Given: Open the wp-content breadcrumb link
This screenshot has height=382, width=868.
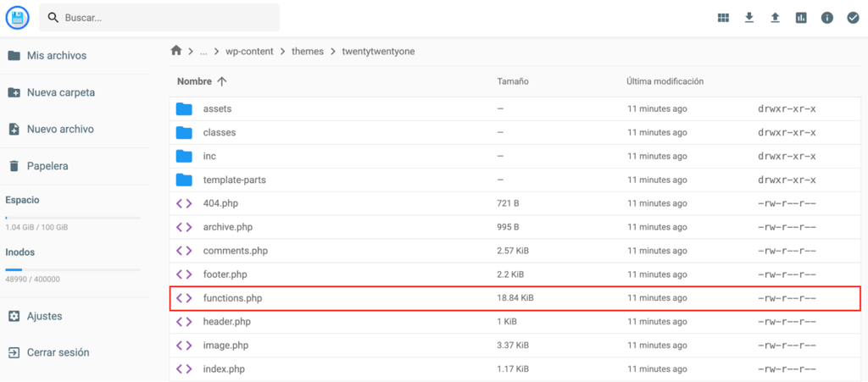Looking at the screenshot, I should [249, 51].
